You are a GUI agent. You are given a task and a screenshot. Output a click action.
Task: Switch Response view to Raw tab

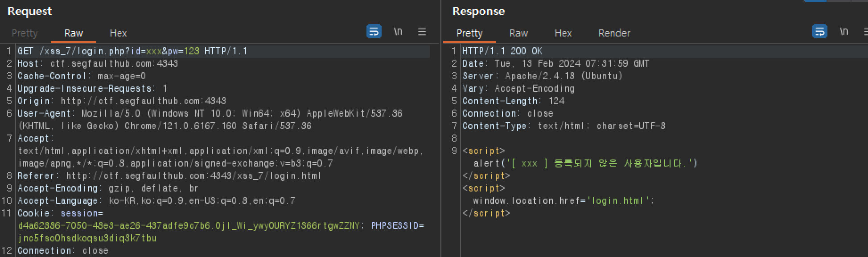518,33
